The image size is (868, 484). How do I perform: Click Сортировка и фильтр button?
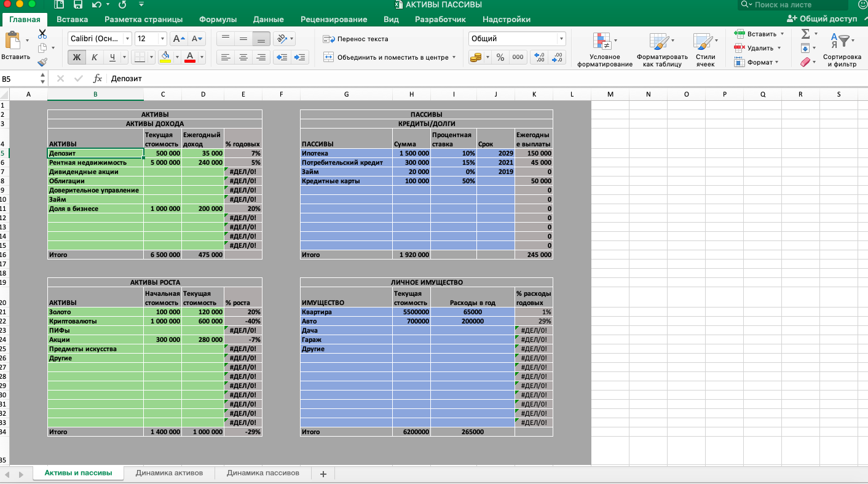(842, 49)
